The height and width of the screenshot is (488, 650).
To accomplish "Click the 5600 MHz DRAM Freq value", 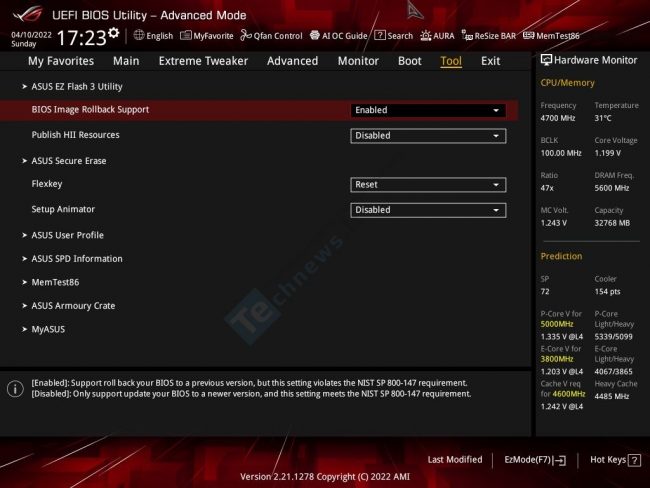I will 612,188.
